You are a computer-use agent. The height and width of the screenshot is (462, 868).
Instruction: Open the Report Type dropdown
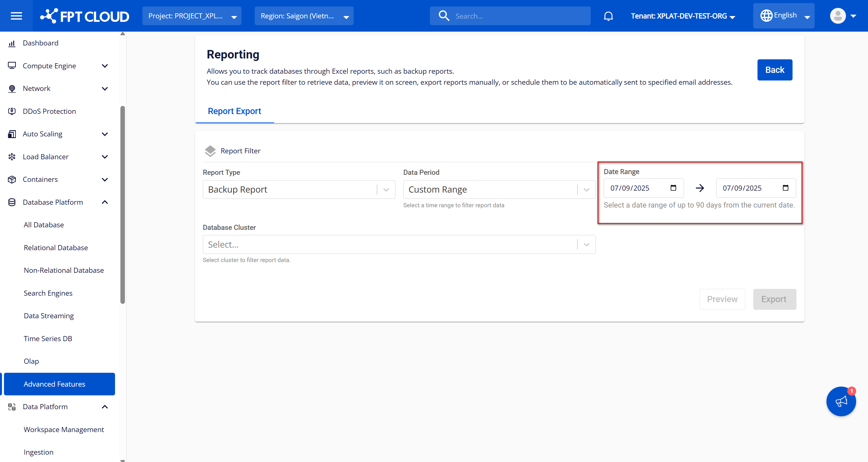298,189
